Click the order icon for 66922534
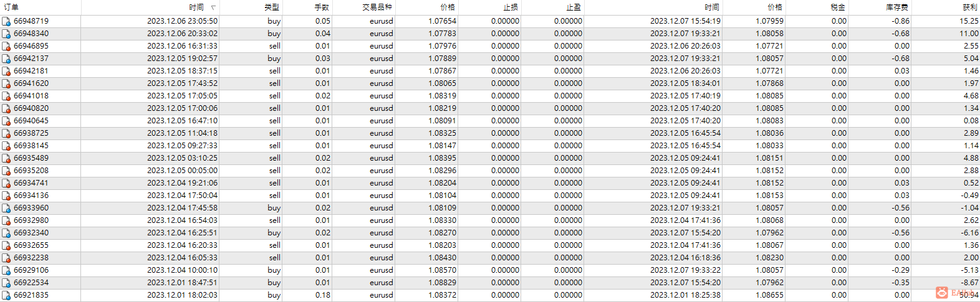The image size is (980, 302). [6, 283]
